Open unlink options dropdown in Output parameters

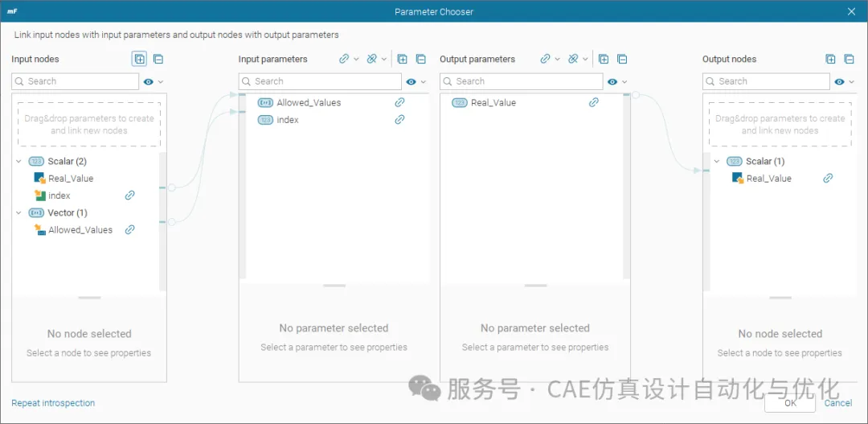point(586,59)
